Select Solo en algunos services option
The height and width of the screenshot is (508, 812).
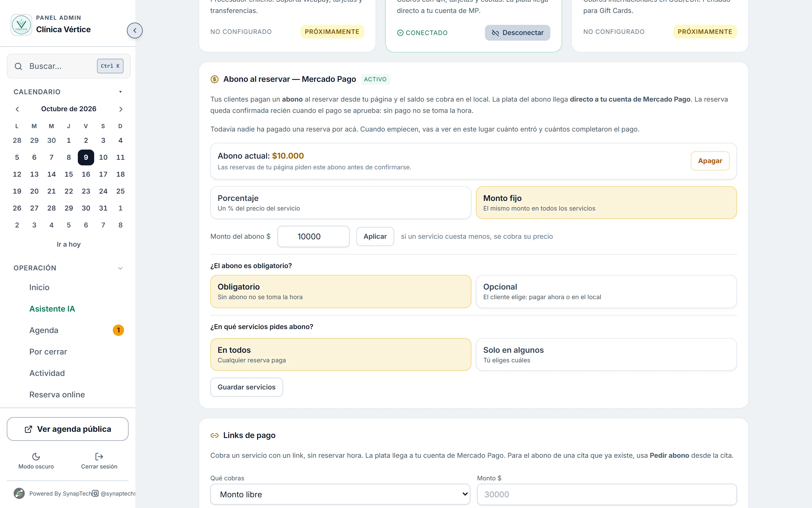(x=606, y=354)
